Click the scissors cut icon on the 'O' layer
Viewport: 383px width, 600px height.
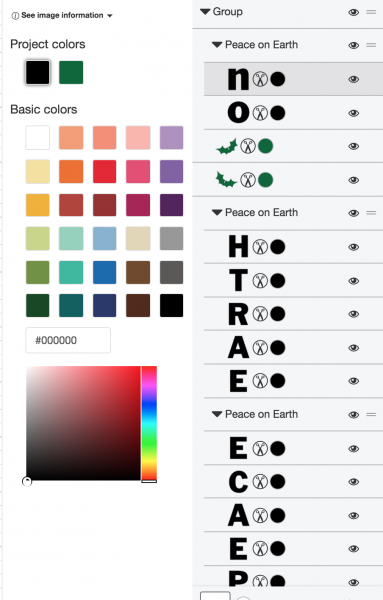coord(260,113)
